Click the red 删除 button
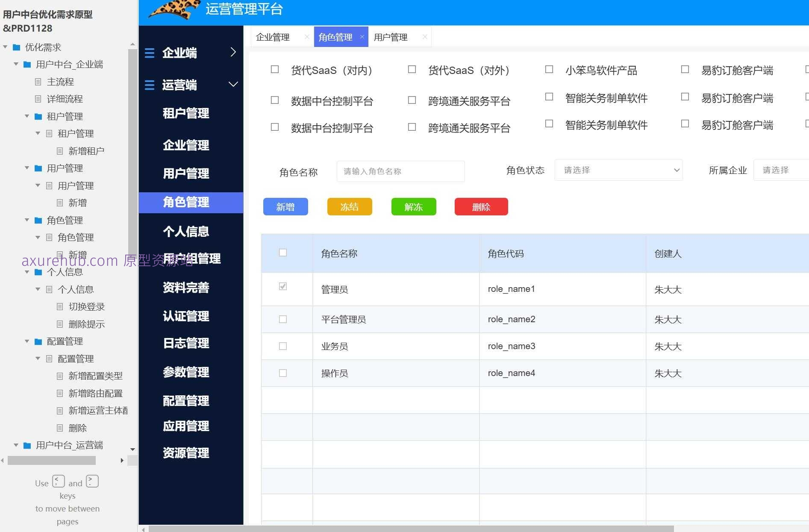 tap(481, 206)
